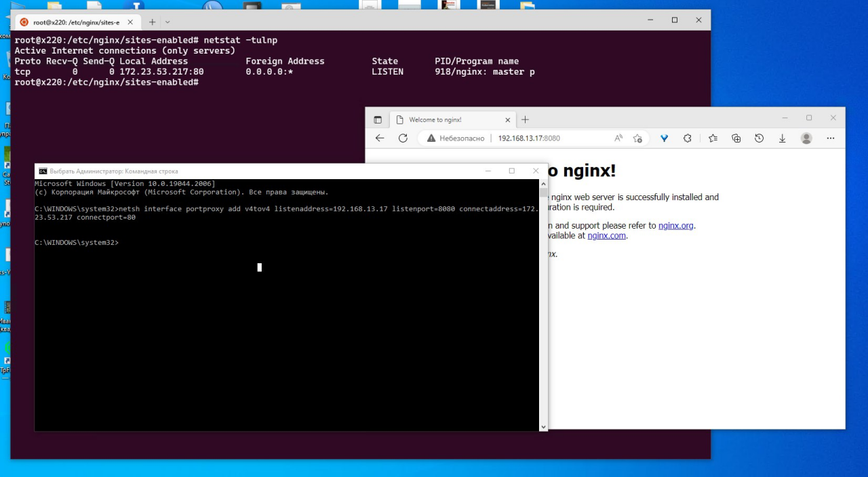Open the browser Extensions puzzle icon
This screenshot has height=477, width=868.
688,138
